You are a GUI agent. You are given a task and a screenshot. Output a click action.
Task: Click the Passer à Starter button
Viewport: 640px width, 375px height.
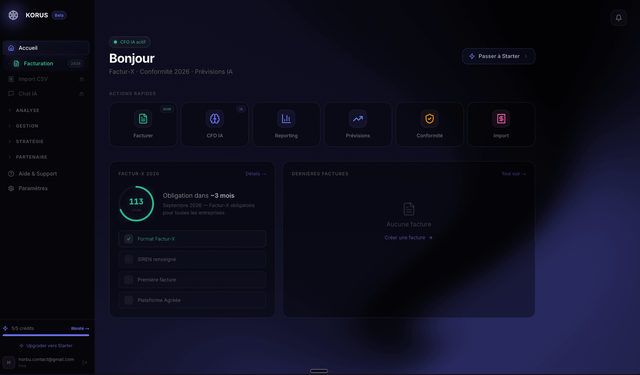coord(498,56)
